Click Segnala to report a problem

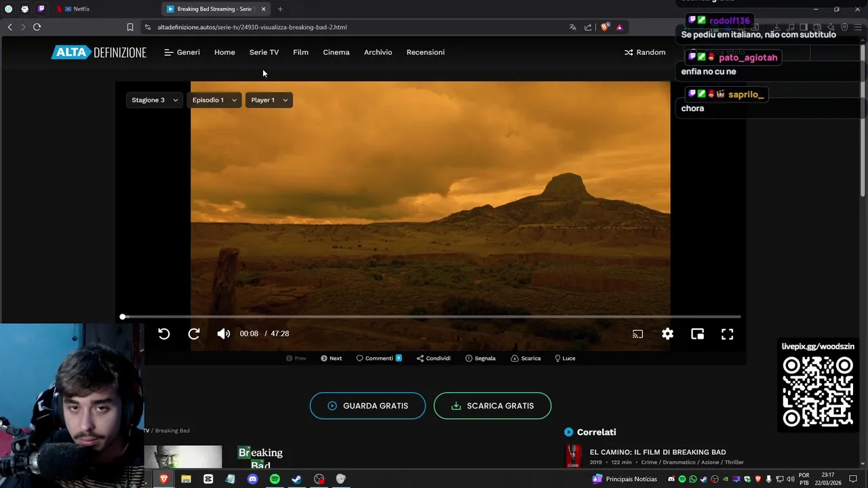(481, 358)
